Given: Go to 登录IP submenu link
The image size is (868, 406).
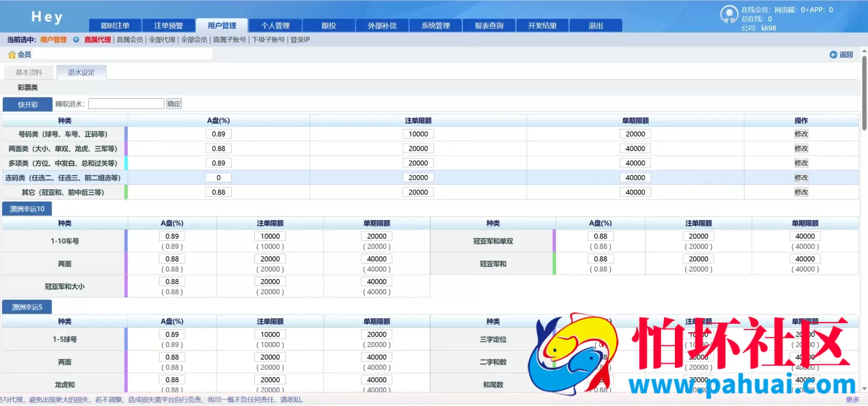Looking at the screenshot, I should pyautogui.click(x=300, y=40).
